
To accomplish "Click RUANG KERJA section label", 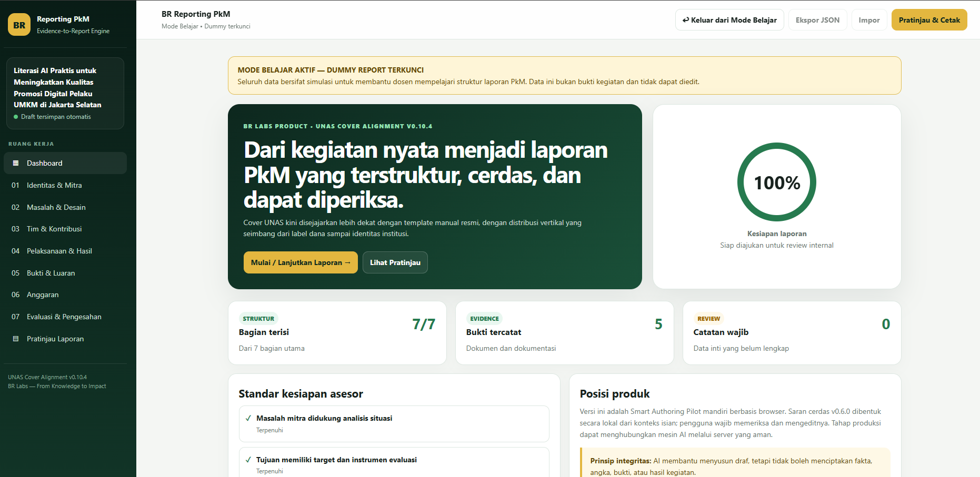I will pyautogui.click(x=31, y=144).
